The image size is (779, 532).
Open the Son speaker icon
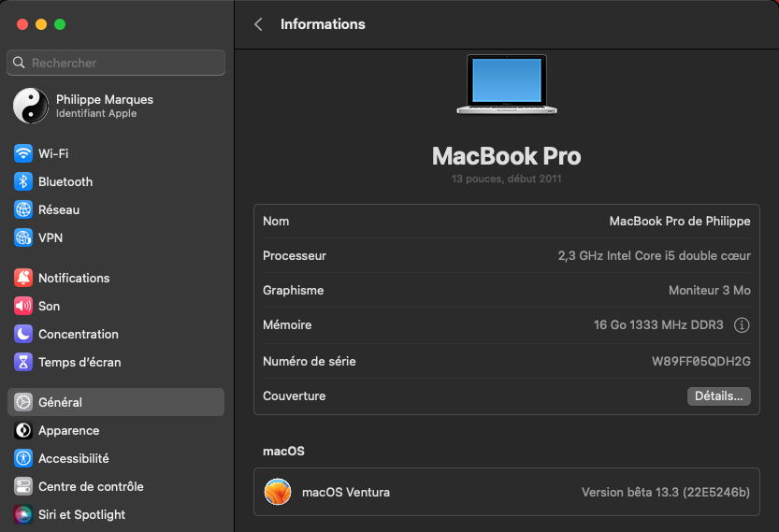pyautogui.click(x=23, y=306)
